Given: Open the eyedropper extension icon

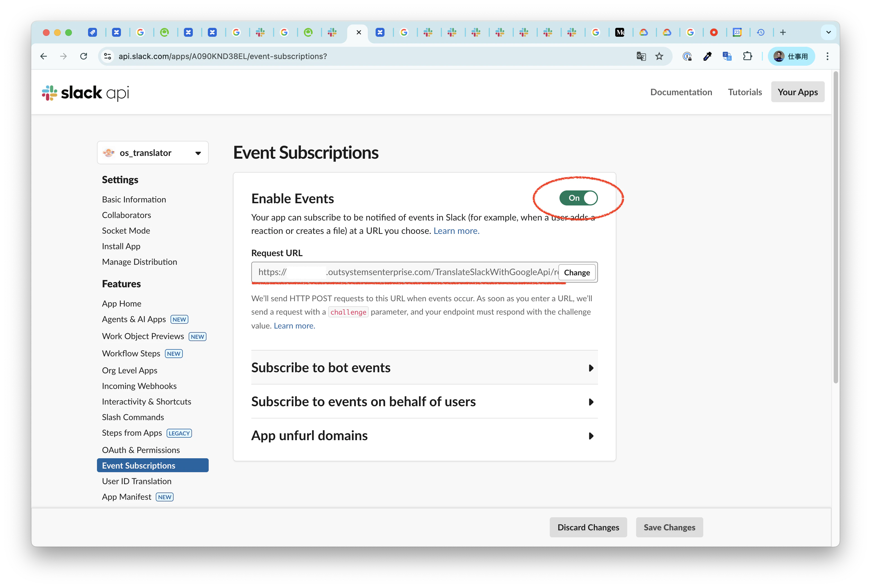Looking at the screenshot, I should (x=707, y=56).
